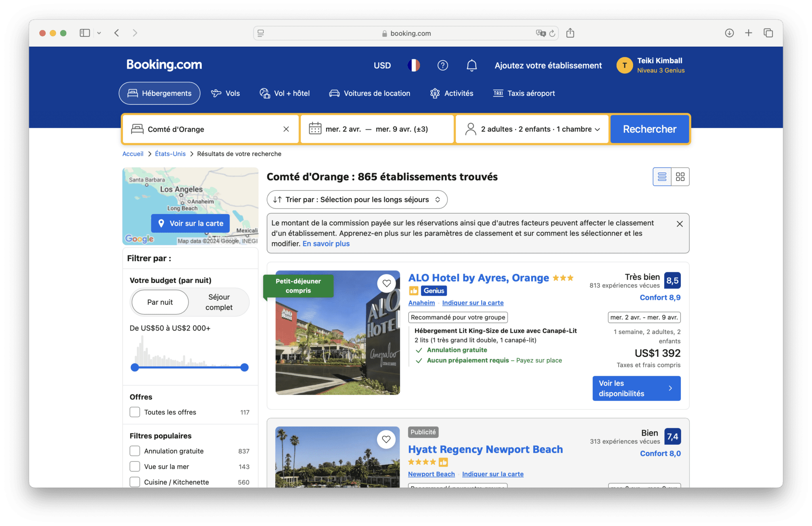Image resolution: width=812 pixels, height=526 pixels.
Task: Select the Par nuit budget option
Action: [160, 302]
